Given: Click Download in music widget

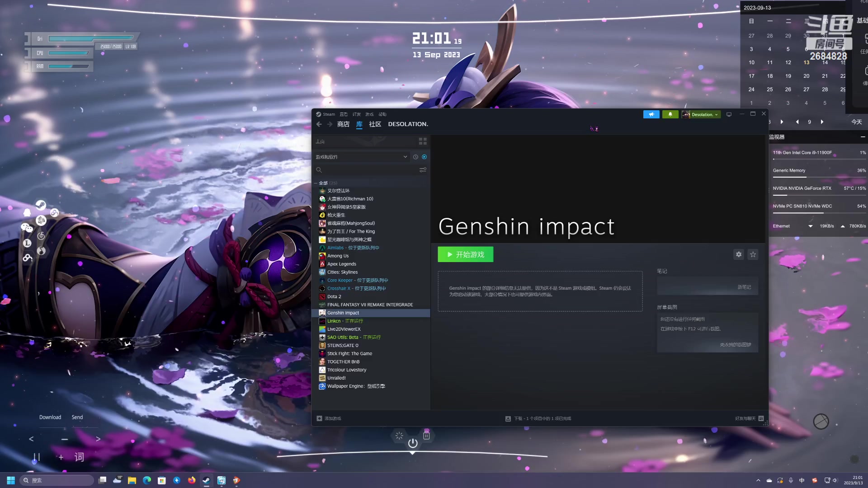Looking at the screenshot, I should click(50, 417).
